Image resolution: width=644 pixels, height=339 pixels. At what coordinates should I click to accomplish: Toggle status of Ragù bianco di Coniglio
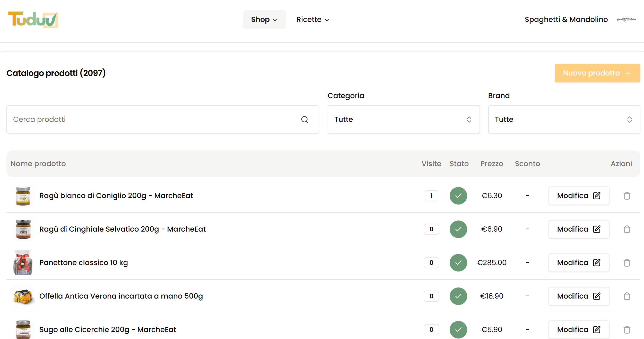[458, 196]
